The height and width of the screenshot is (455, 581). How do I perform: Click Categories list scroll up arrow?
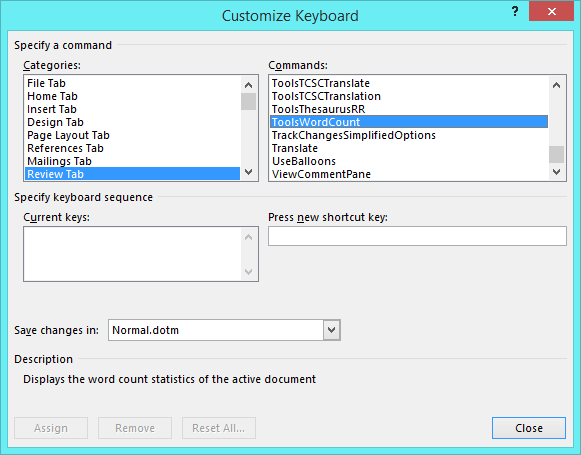click(249, 85)
